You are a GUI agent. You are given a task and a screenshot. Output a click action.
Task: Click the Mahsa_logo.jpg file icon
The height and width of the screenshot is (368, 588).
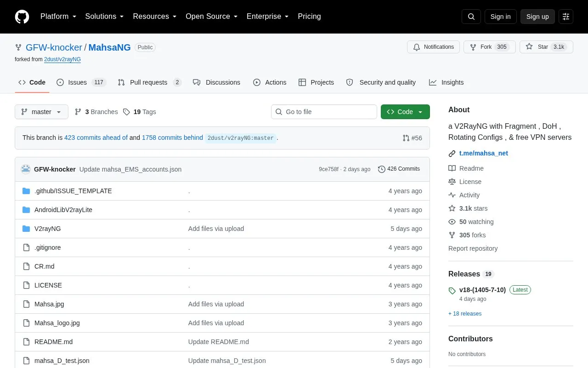tap(26, 323)
